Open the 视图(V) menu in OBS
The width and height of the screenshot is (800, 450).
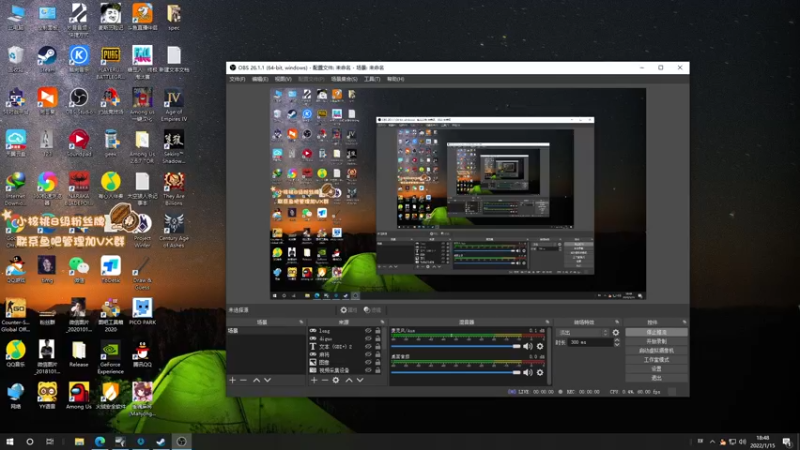[283, 79]
